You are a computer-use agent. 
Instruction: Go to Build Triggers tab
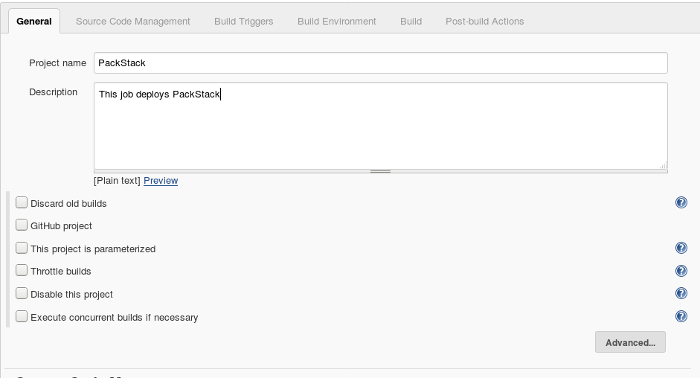click(244, 21)
